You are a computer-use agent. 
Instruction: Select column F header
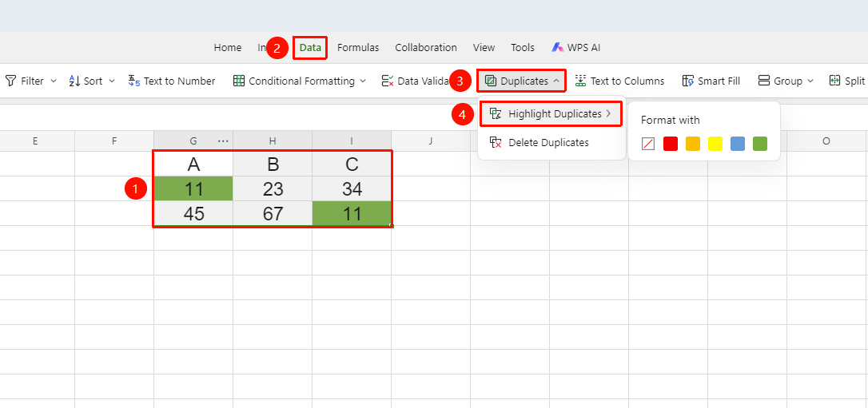[114, 141]
